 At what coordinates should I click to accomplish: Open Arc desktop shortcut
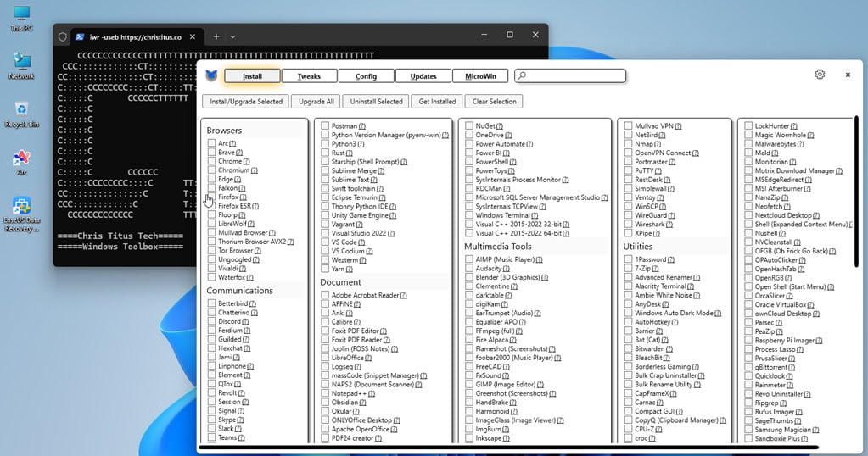coord(21,162)
